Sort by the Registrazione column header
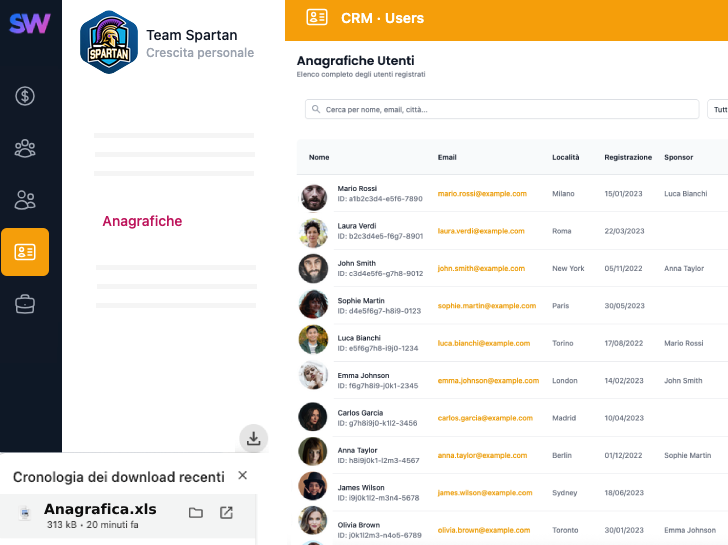The image size is (728, 545). click(x=628, y=157)
